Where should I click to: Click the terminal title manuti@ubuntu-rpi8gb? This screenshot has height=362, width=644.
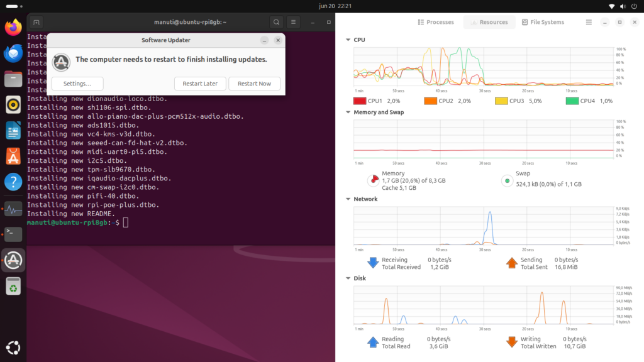pyautogui.click(x=190, y=22)
